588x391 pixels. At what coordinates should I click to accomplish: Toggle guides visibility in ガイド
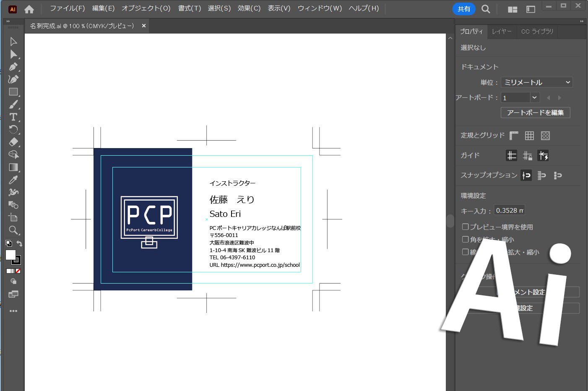point(511,156)
